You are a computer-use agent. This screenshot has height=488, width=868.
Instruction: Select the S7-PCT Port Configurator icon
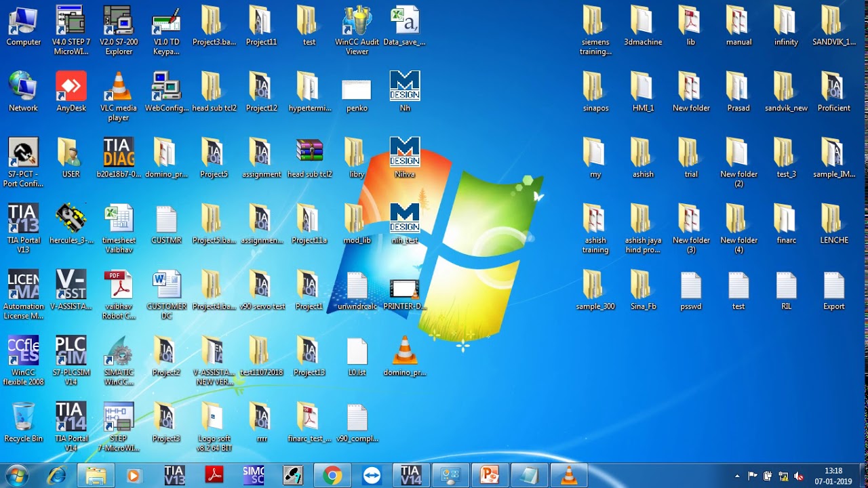click(x=23, y=163)
